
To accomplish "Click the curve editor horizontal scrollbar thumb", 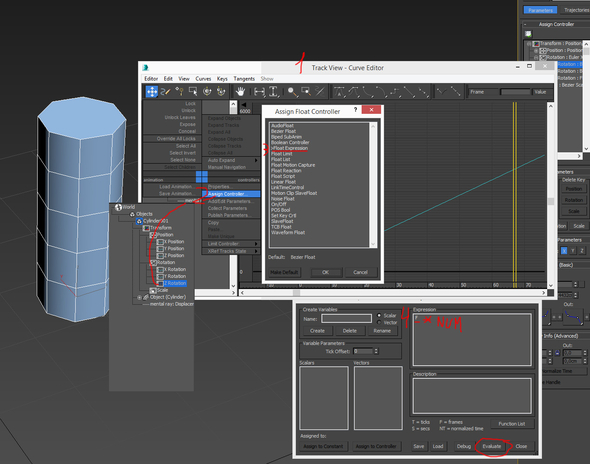I will click(297, 293).
